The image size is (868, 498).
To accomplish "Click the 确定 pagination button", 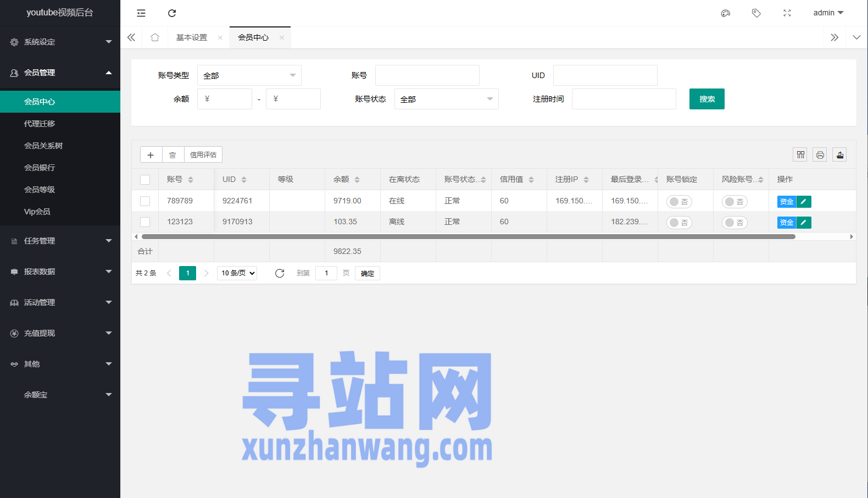I will 368,273.
